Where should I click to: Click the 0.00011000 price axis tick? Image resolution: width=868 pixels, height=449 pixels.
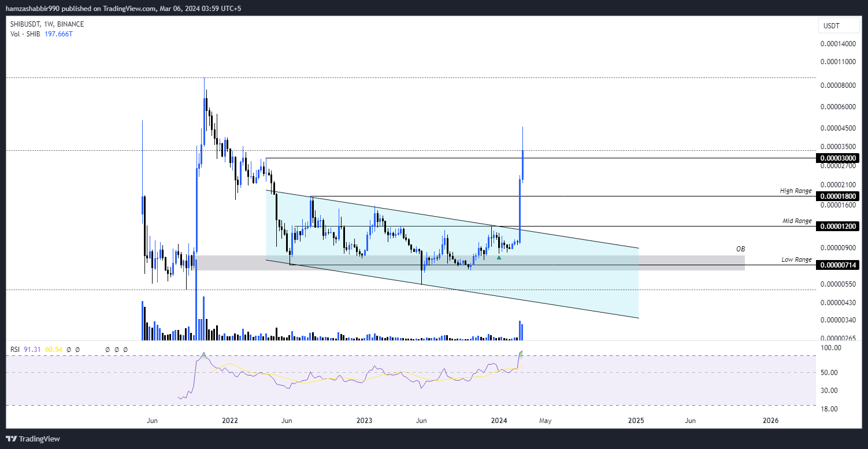pyautogui.click(x=838, y=61)
